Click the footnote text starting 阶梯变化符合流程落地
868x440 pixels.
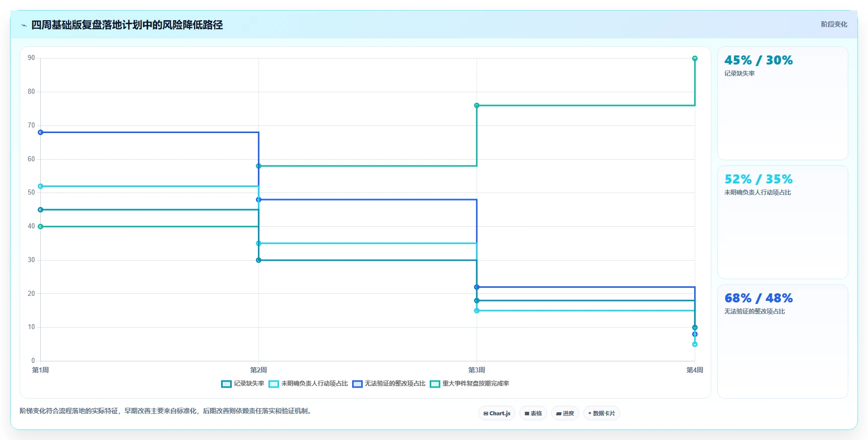[x=167, y=411]
